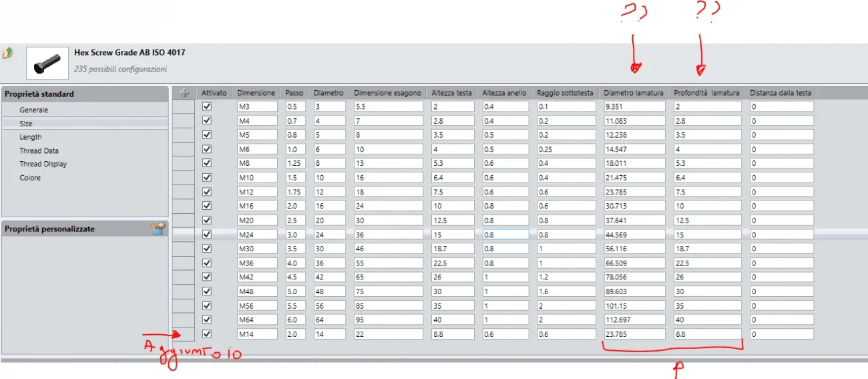Open the Generale properties section

pos(34,110)
